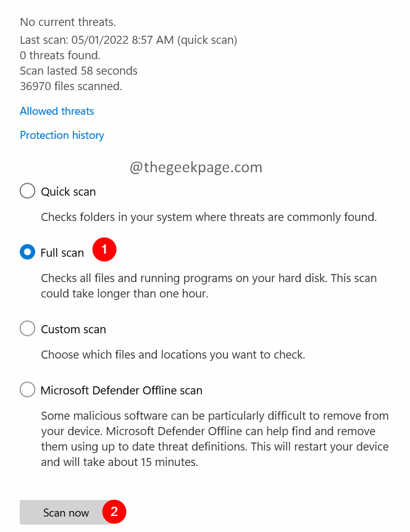Click the No current threats status text
Screen dimensions: 410x532
(x=67, y=22)
